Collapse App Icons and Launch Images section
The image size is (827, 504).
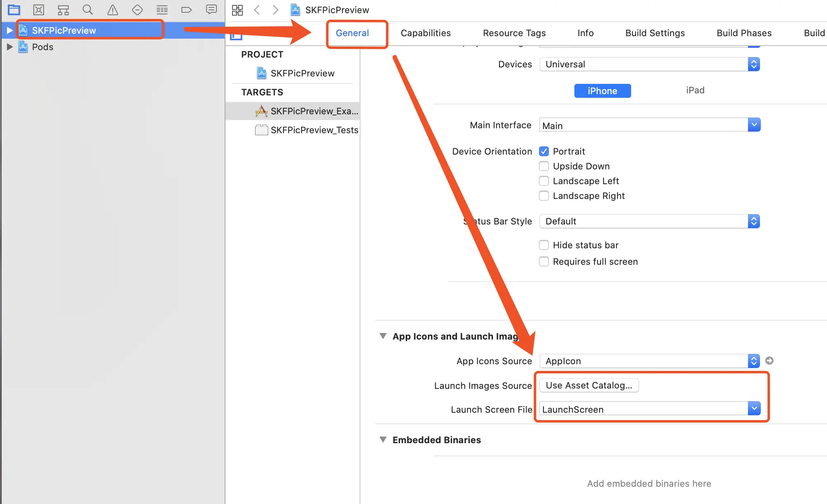(383, 336)
